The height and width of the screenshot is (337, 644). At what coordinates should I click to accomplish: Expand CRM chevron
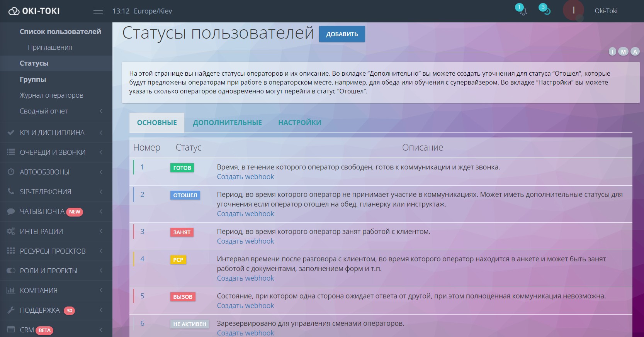[x=101, y=330]
